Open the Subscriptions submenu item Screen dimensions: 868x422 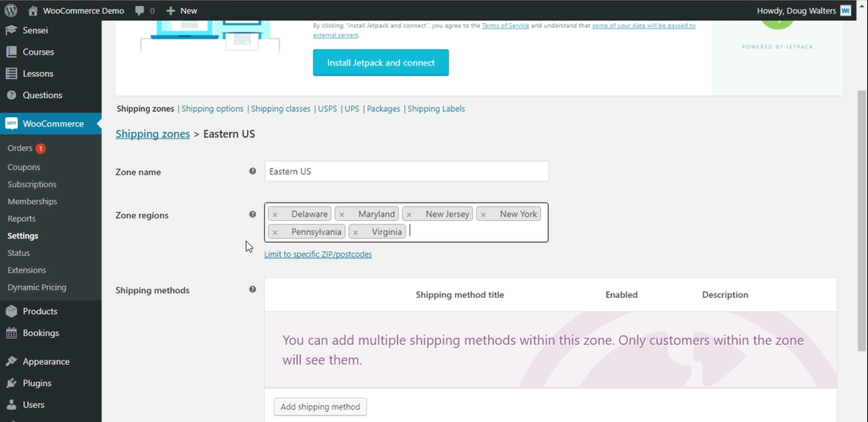point(32,184)
